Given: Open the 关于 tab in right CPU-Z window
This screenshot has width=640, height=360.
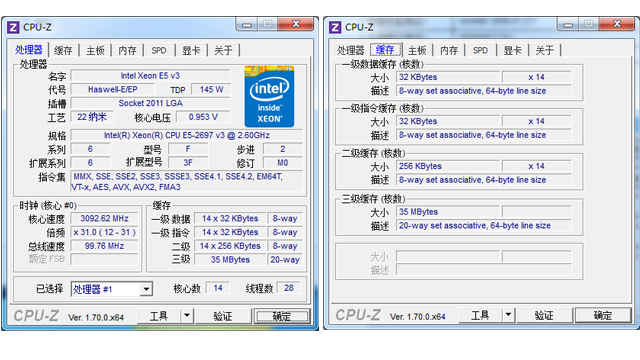Looking at the screenshot, I should [545, 50].
